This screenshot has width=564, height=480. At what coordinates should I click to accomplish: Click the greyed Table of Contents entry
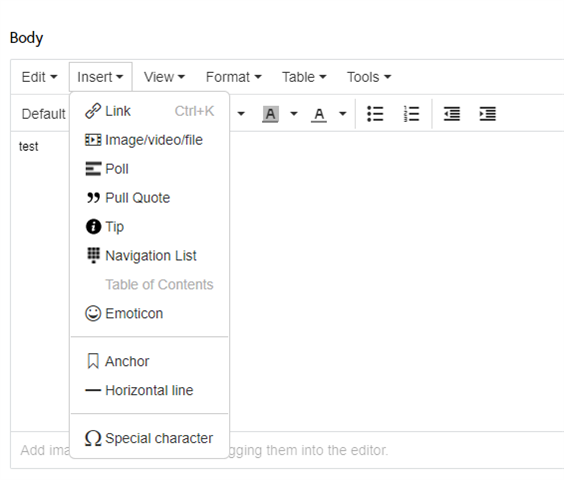click(x=150, y=285)
